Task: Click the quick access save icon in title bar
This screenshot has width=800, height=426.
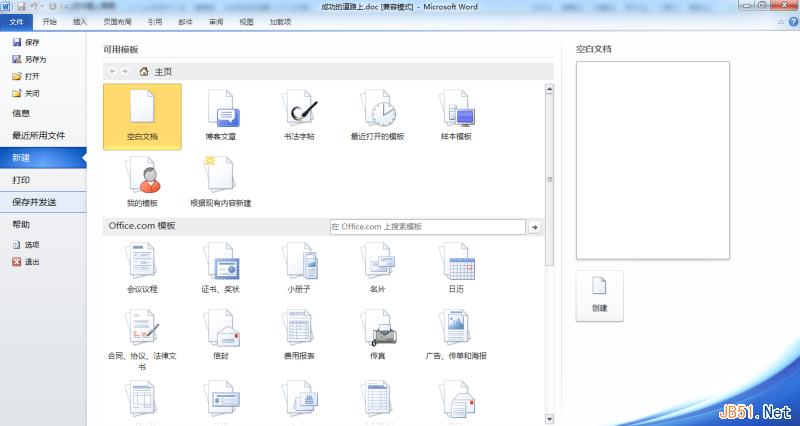Action: pyautogui.click(x=21, y=7)
